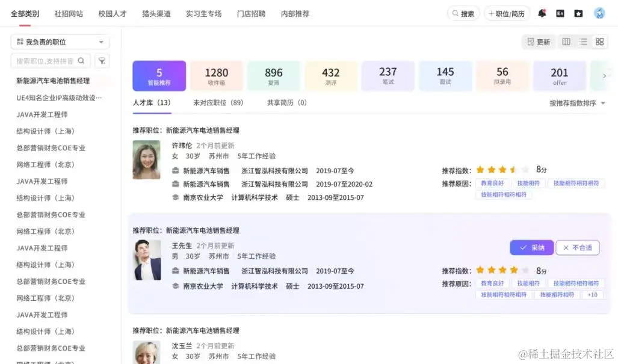Open candidate name 王先生
Viewport: 618px width, 364px height.
(x=182, y=245)
